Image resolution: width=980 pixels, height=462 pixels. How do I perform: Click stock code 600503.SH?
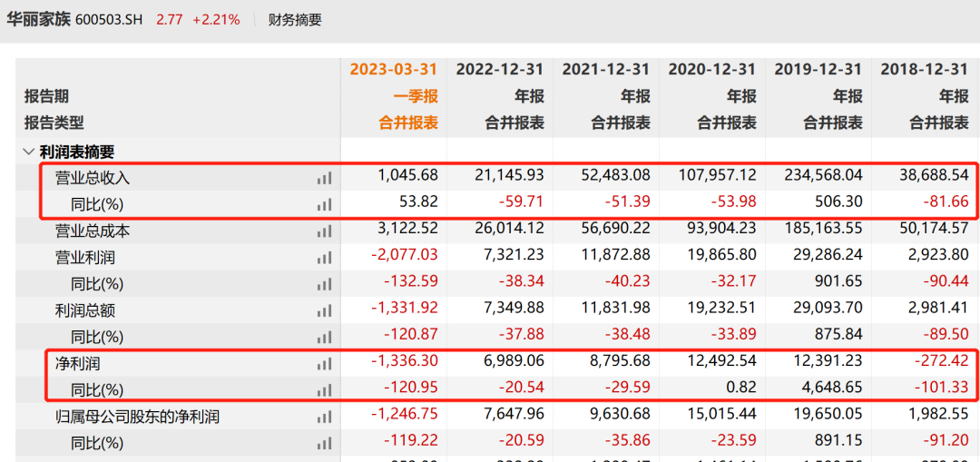tap(109, 19)
